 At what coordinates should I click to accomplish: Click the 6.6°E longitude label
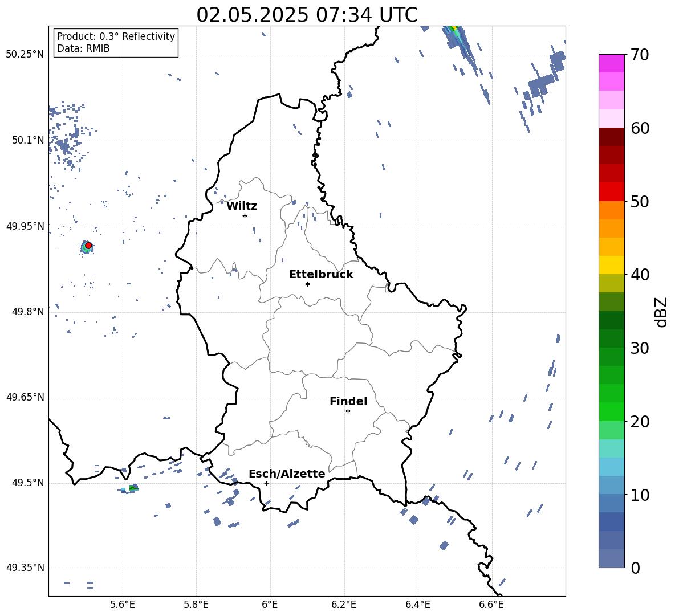point(491,605)
